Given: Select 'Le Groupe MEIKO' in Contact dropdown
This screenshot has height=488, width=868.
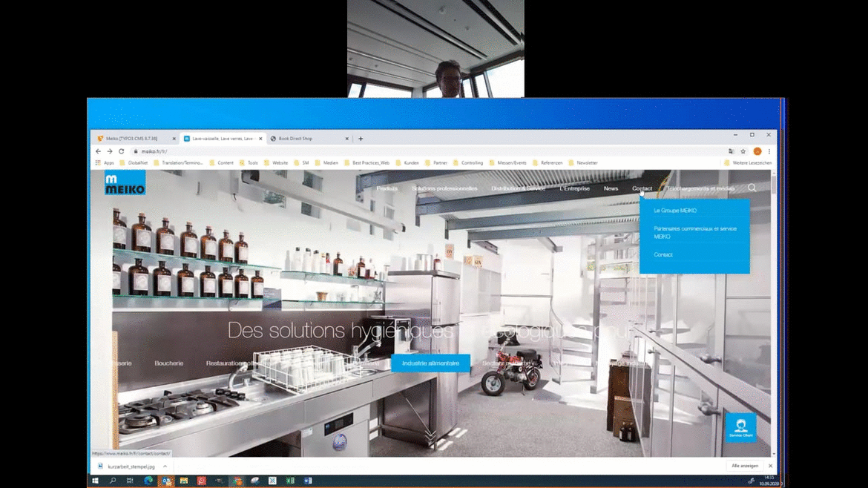Looking at the screenshot, I should 675,211.
